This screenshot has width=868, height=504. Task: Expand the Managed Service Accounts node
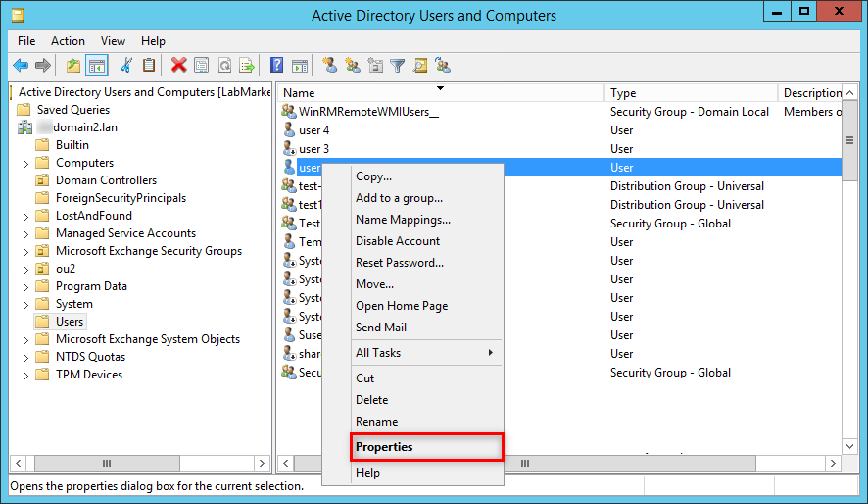(x=25, y=234)
